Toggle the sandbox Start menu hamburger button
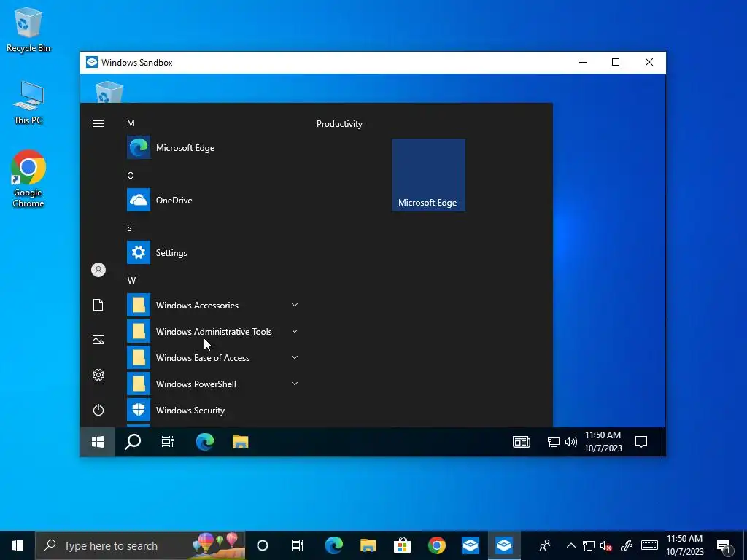 coord(98,124)
